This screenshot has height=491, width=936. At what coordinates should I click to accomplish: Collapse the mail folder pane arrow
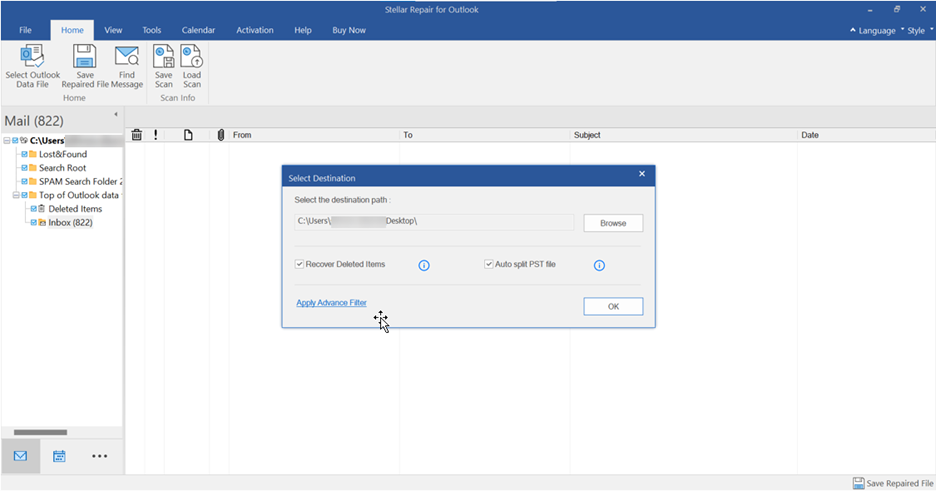tap(116, 114)
